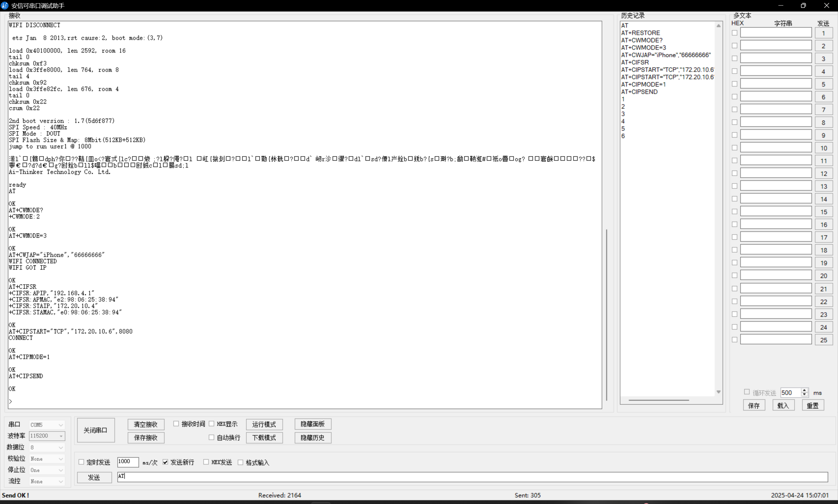Click the send command text input field

tap(472, 477)
